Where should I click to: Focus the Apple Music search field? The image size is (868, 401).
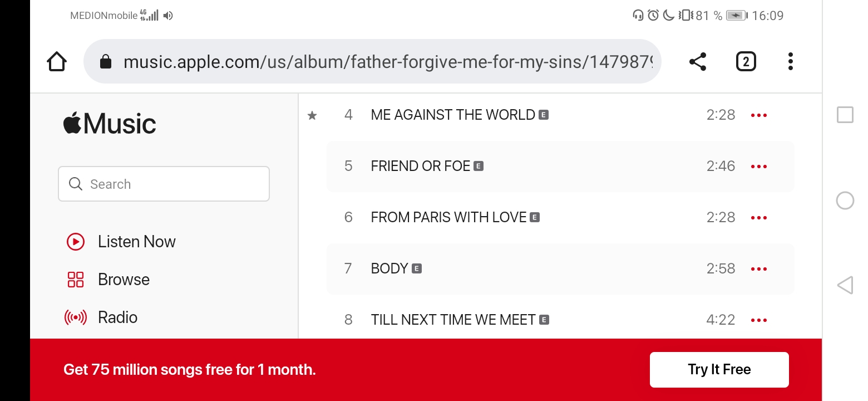(x=164, y=184)
